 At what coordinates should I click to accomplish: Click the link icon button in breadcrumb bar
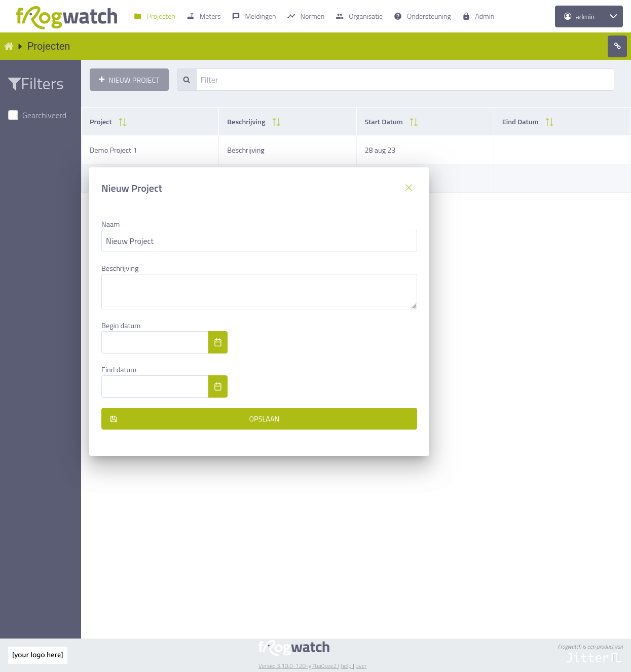(617, 46)
